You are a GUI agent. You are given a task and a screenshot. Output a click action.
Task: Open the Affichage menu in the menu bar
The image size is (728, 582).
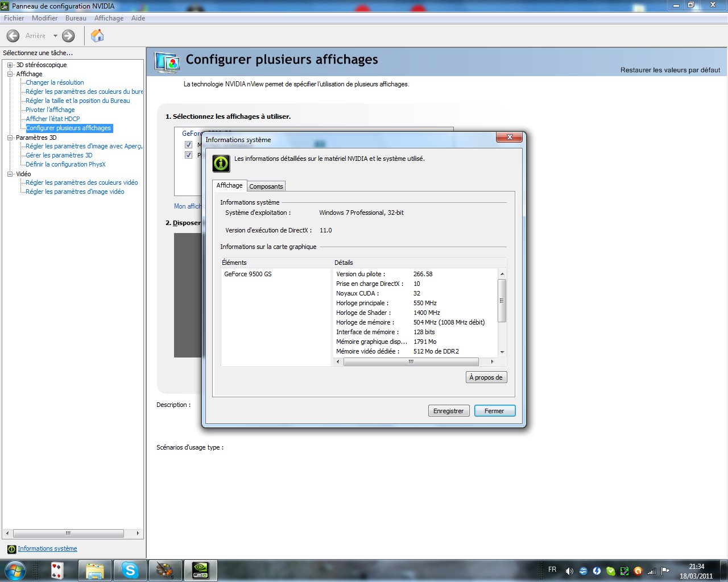[109, 18]
